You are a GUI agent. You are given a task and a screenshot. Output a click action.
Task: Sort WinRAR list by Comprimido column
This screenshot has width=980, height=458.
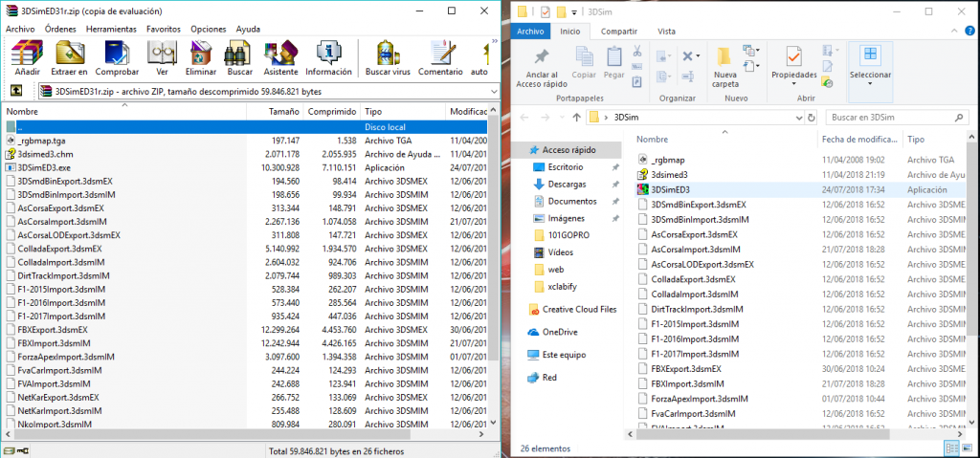pyautogui.click(x=332, y=111)
